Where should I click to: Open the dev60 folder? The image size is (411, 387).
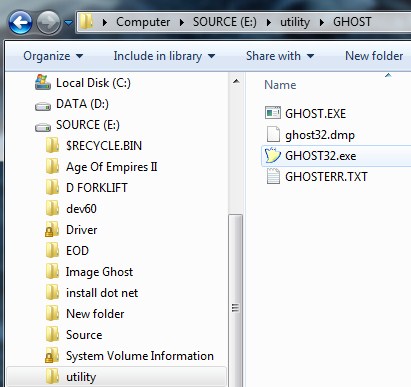(81, 209)
